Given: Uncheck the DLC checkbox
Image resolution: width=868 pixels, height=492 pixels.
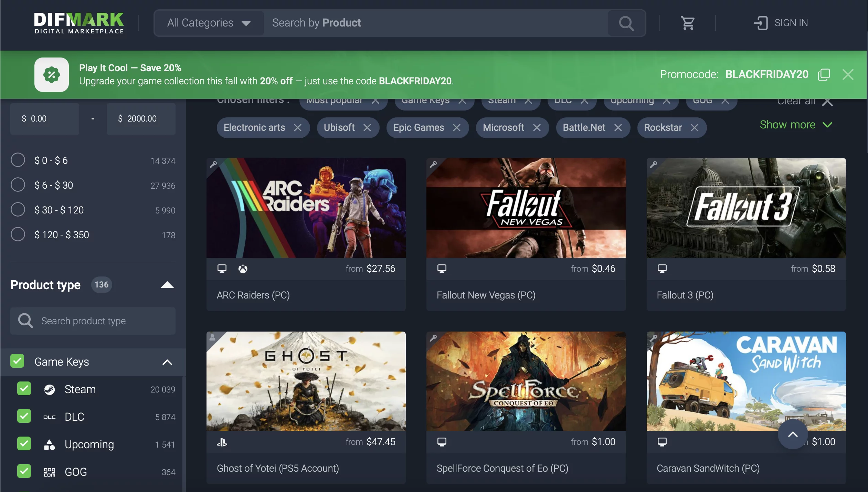Looking at the screenshot, I should click(x=24, y=417).
